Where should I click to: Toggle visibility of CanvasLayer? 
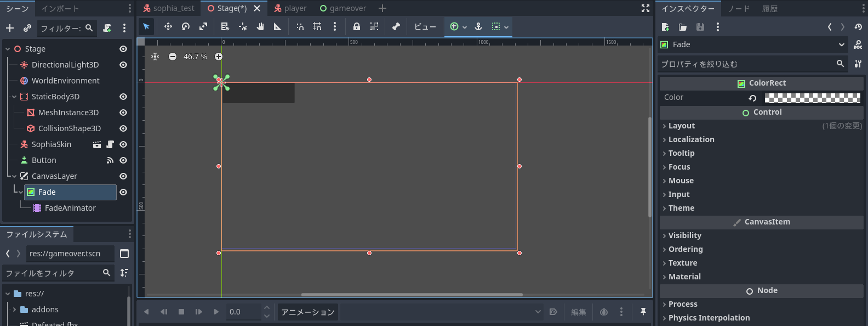123,176
